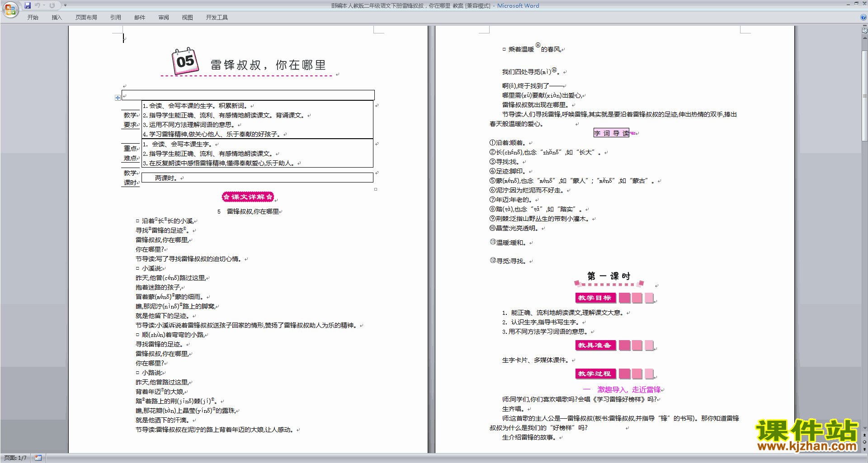Click the pink 教学过程 label
The width and height of the screenshot is (868, 463).
(x=595, y=374)
